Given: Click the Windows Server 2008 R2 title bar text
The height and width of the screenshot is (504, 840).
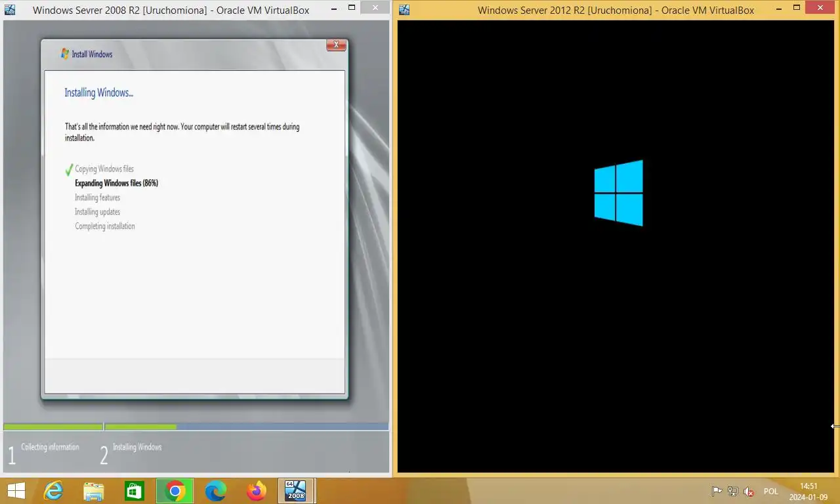Looking at the screenshot, I should pos(171,10).
